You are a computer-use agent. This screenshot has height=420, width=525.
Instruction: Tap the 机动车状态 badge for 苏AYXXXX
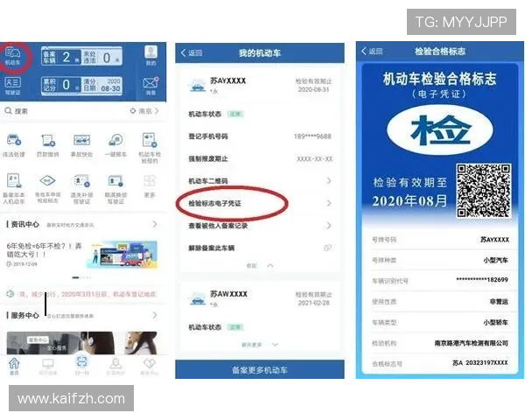click(x=235, y=115)
